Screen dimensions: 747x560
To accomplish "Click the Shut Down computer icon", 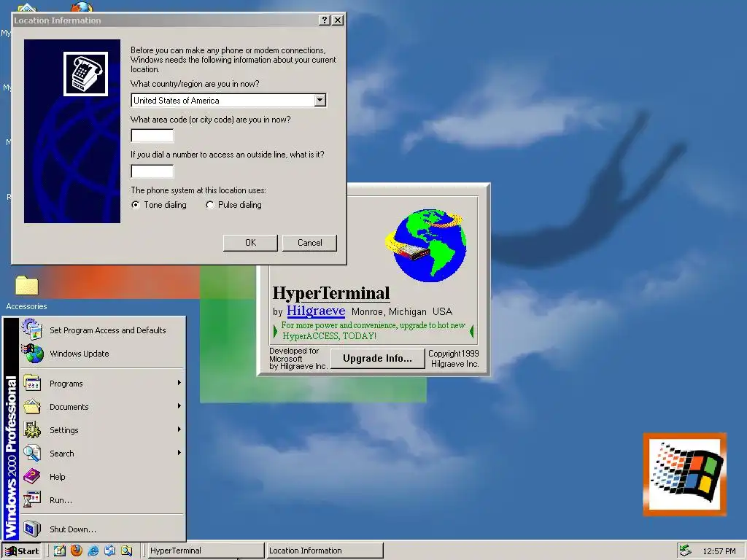I will (x=32, y=529).
